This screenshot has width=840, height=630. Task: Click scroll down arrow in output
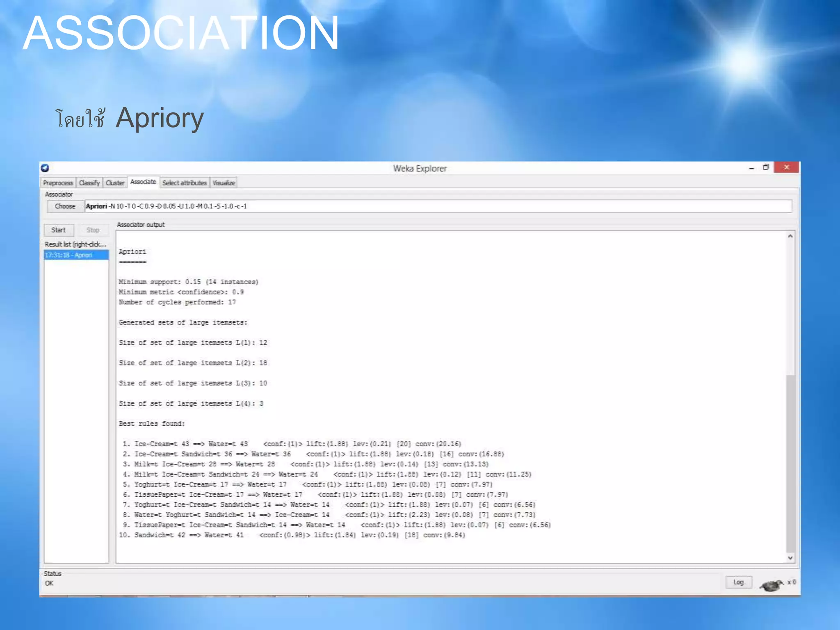tap(790, 558)
